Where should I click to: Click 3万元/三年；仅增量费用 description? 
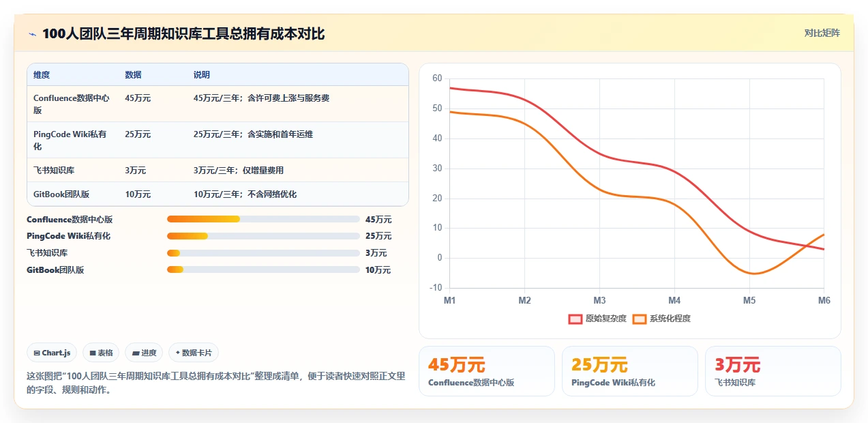[239, 171]
